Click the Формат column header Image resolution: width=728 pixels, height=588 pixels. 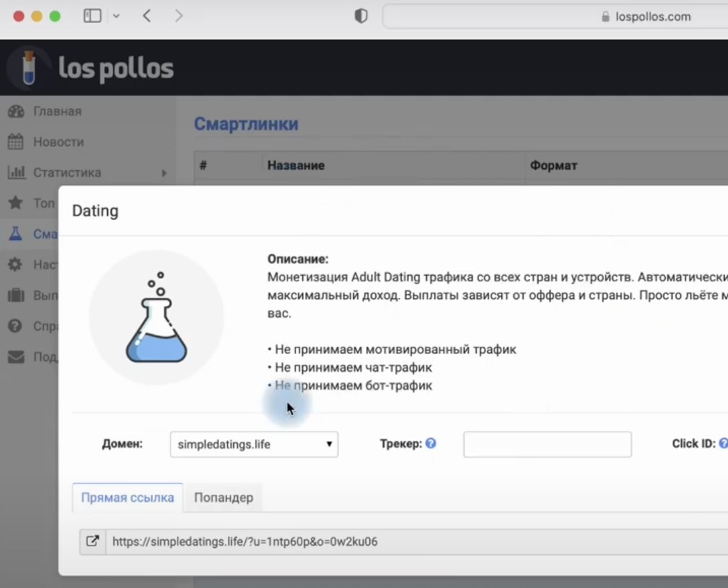554,166
